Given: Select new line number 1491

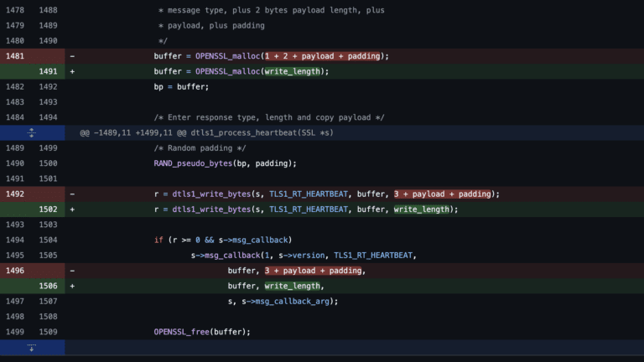Looking at the screenshot, I should click(48, 71).
